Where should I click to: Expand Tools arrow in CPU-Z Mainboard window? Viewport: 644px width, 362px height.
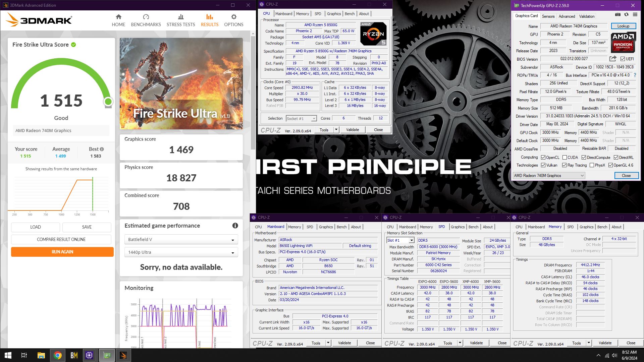[x=328, y=343]
